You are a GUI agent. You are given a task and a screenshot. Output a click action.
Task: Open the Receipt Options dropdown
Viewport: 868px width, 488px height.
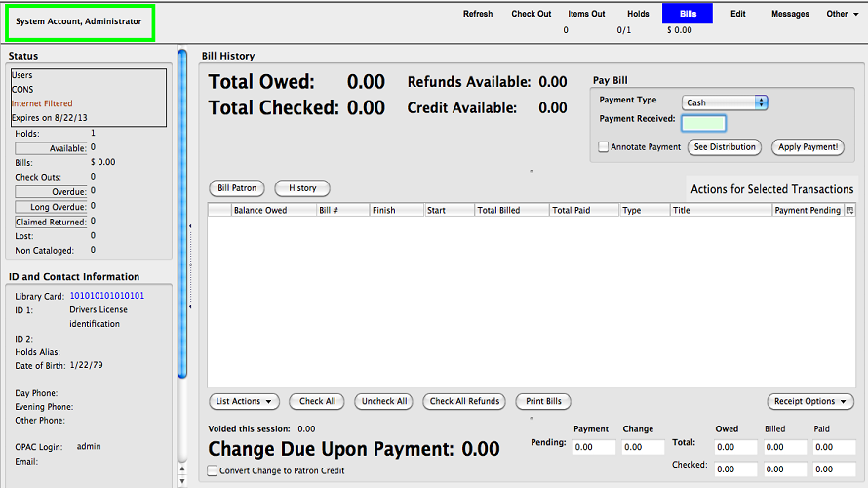tap(810, 401)
